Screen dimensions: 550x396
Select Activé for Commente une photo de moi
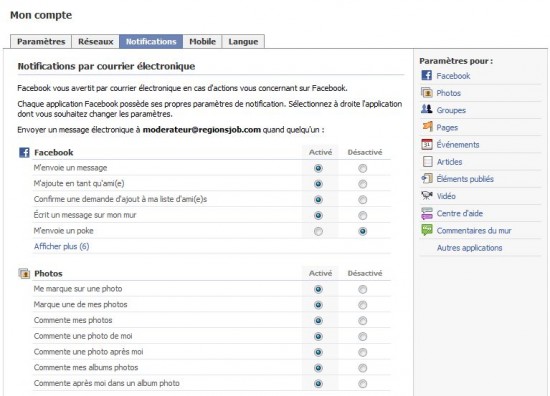click(318, 336)
